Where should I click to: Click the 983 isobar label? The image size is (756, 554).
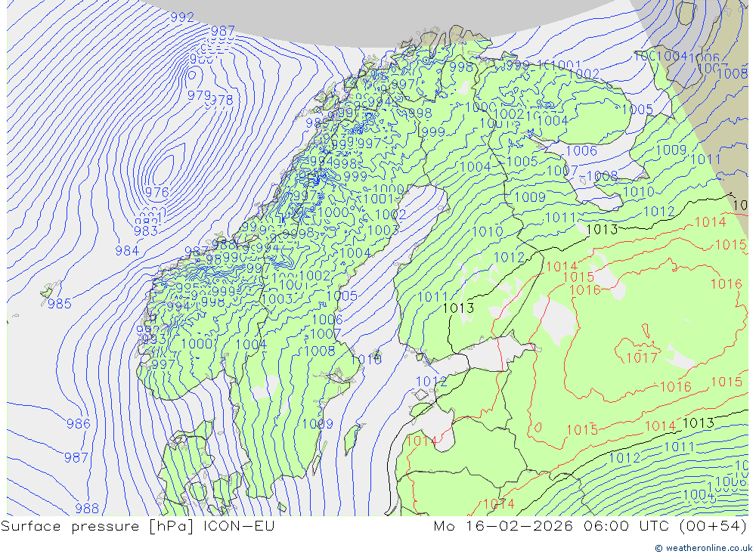point(146,231)
